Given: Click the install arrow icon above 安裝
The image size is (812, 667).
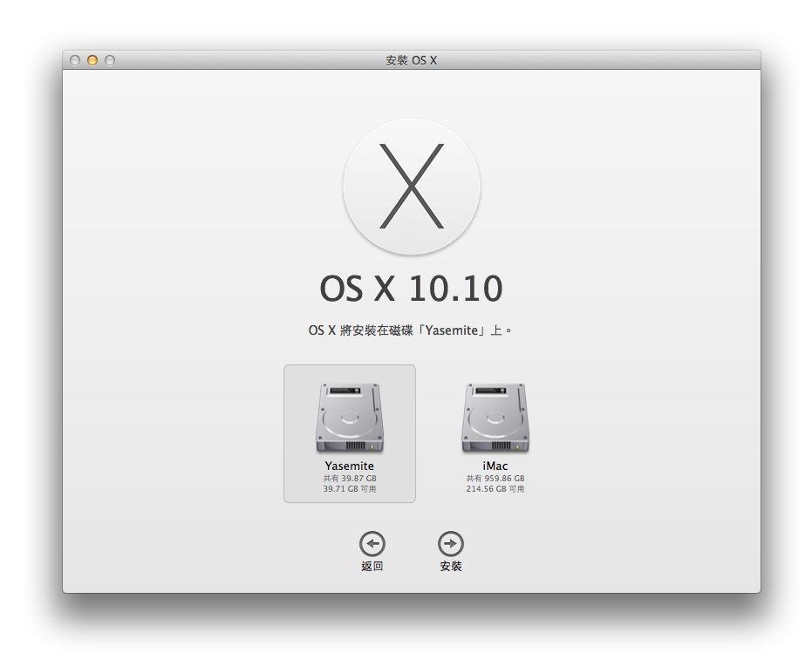Looking at the screenshot, I should pos(451,544).
